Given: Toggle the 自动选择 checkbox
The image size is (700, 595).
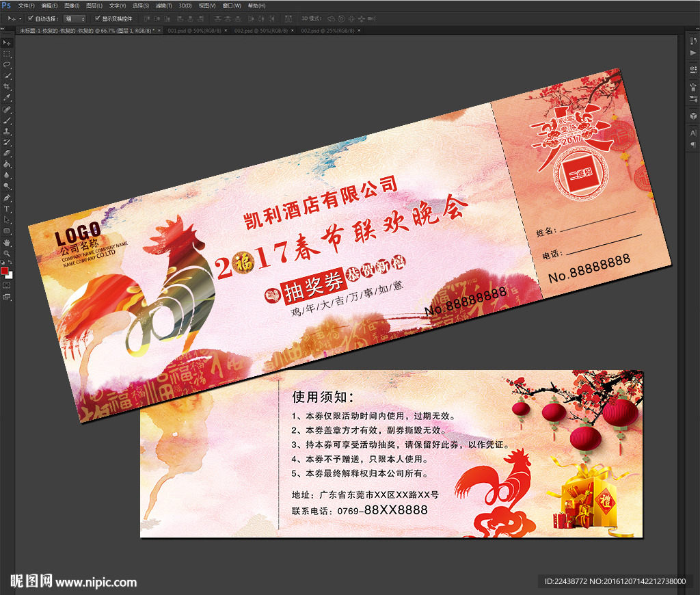Looking at the screenshot, I should click(31, 18).
